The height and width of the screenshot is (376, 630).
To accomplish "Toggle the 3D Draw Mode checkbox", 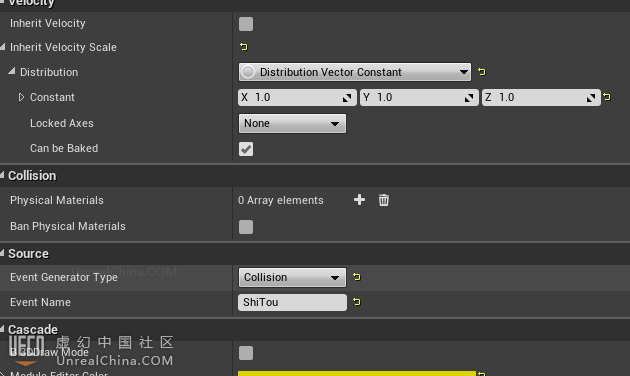I will (246, 353).
